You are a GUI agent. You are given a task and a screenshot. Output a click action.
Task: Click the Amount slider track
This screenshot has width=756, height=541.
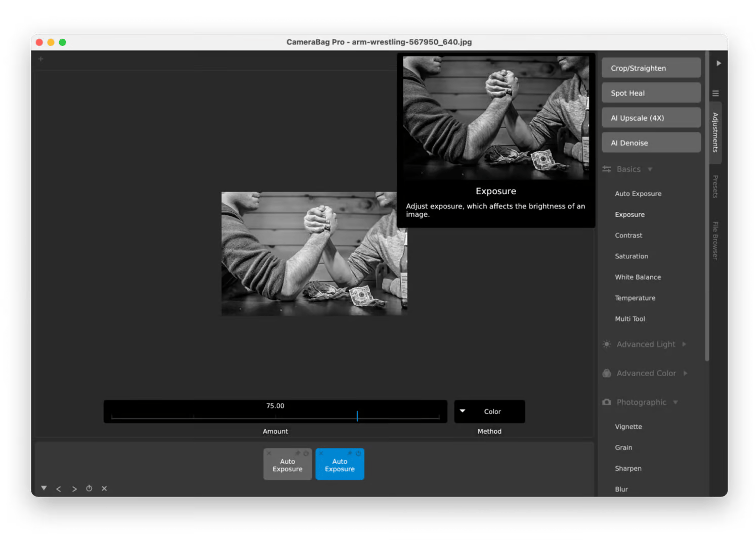(275, 417)
